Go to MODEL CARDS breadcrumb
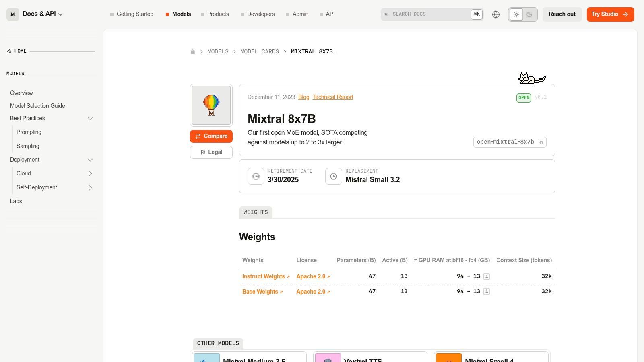The image size is (644, 362). 260,52
